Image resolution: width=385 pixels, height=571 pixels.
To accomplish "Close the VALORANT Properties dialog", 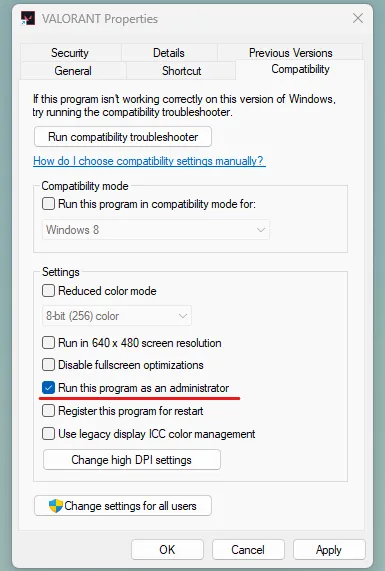I will pyautogui.click(x=358, y=18).
